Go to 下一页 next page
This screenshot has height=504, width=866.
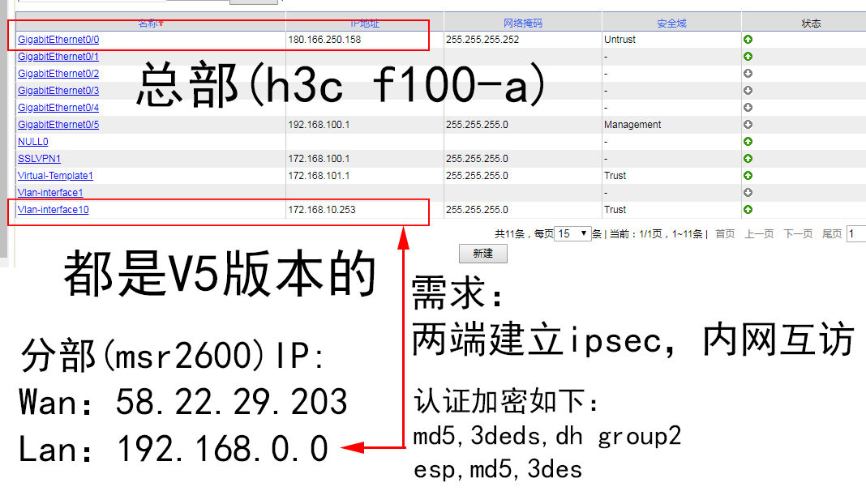click(x=798, y=234)
